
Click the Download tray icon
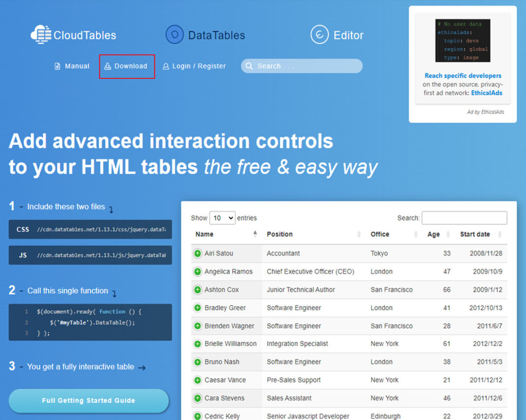pos(107,66)
